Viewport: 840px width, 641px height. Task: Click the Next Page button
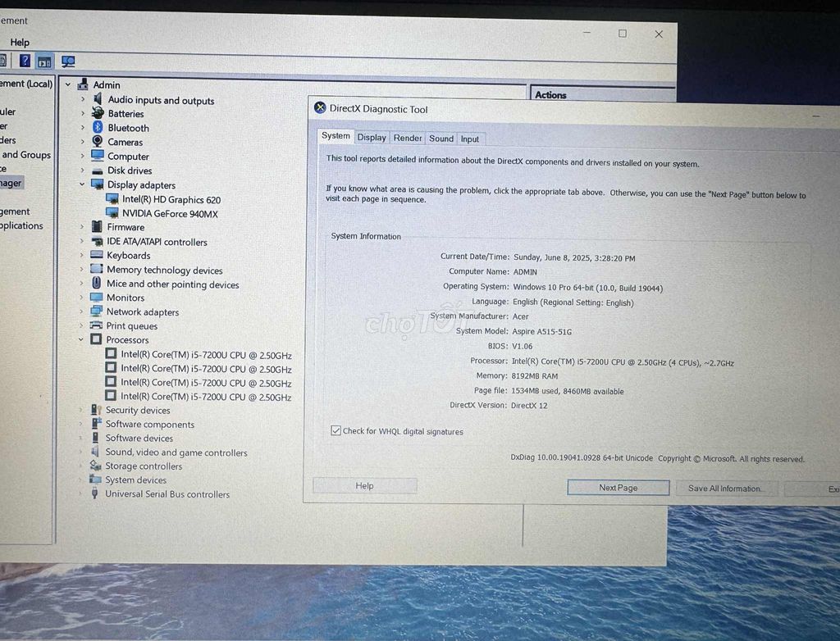(618, 488)
